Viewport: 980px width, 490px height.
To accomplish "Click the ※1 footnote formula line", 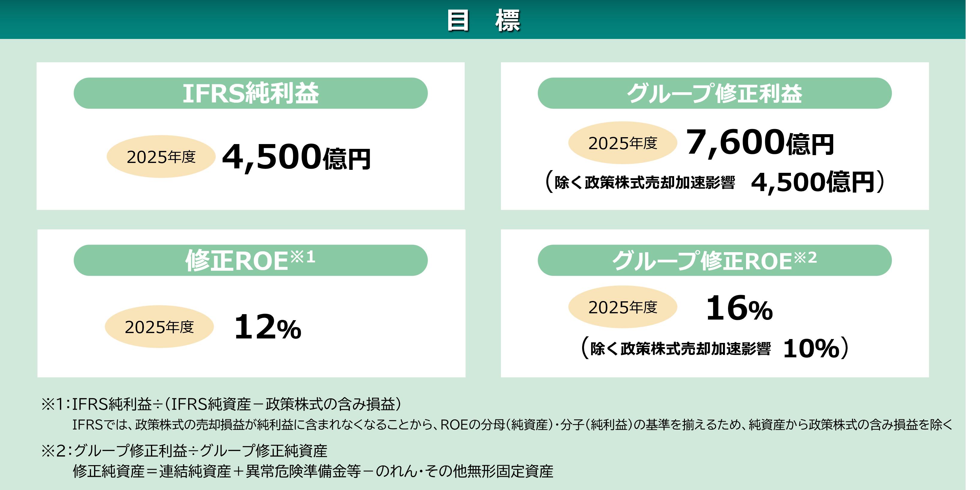I will (221, 404).
